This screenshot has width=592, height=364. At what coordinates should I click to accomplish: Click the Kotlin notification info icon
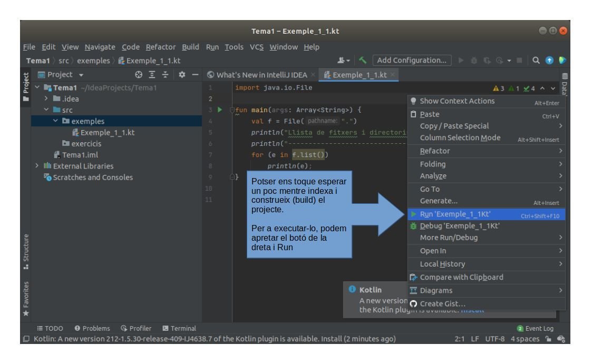tap(352, 289)
